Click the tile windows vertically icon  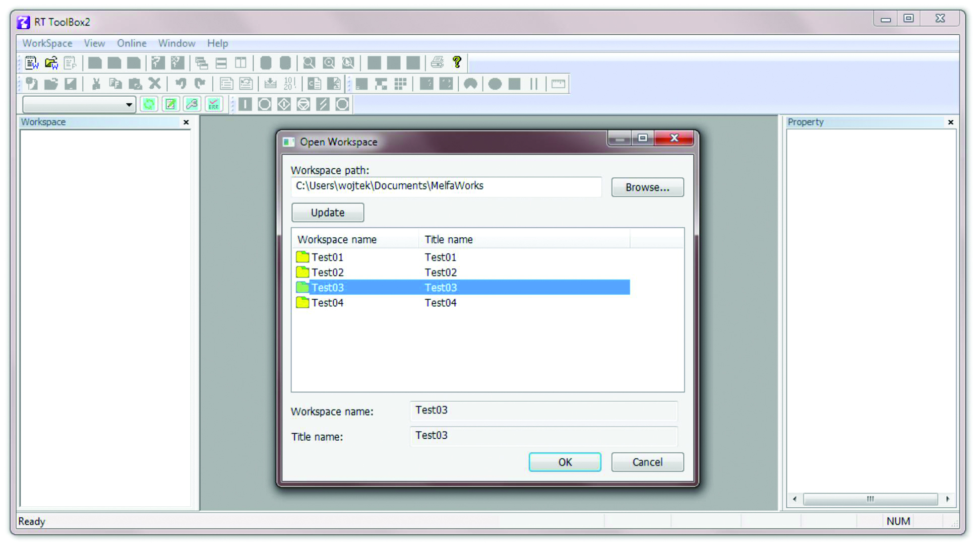[241, 63]
